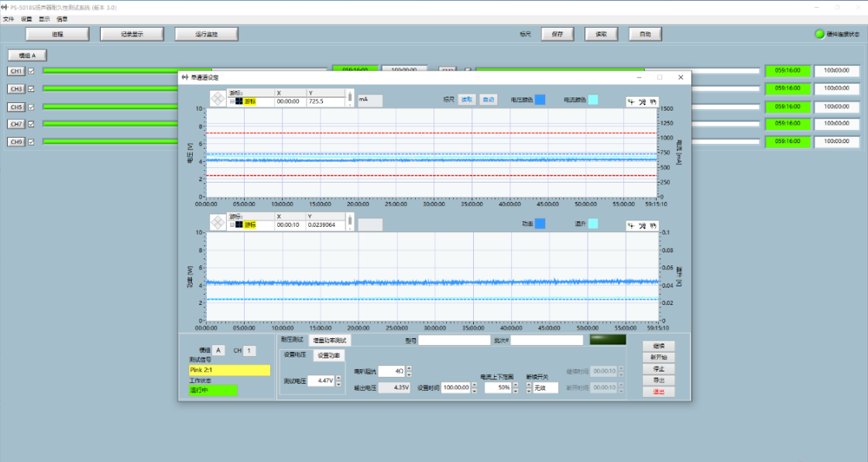This screenshot has width=868, height=462.
Task: Toggle the CH1 checkbox
Action: (32, 71)
